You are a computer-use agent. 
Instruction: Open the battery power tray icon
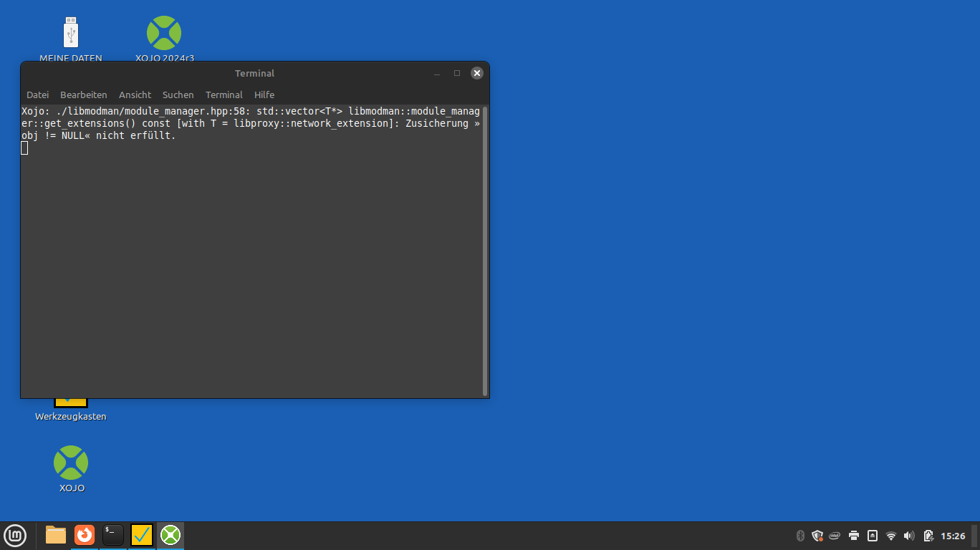928,536
